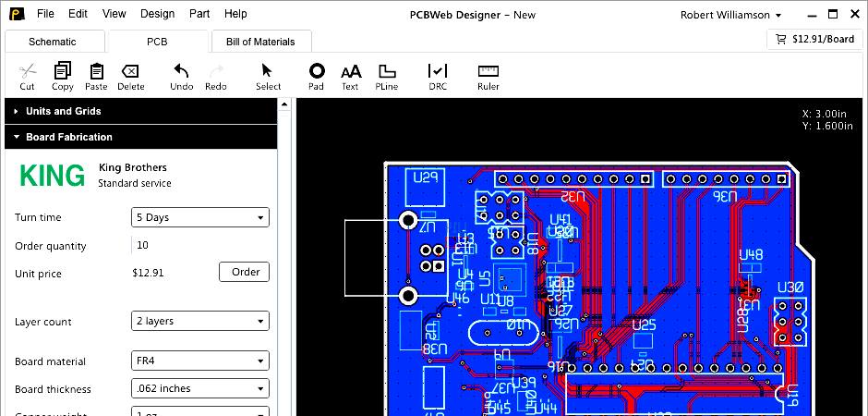Click the U48 component label
Screen dimensions: 868x416
[751, 254]
